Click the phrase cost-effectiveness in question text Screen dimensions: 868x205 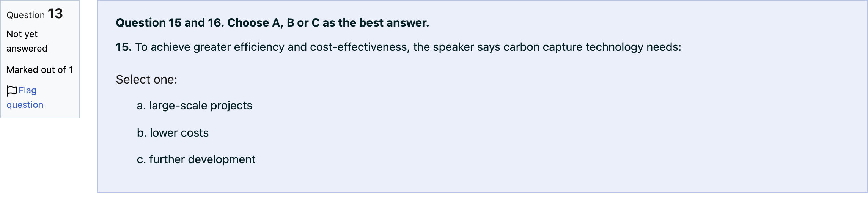(360, 47)
